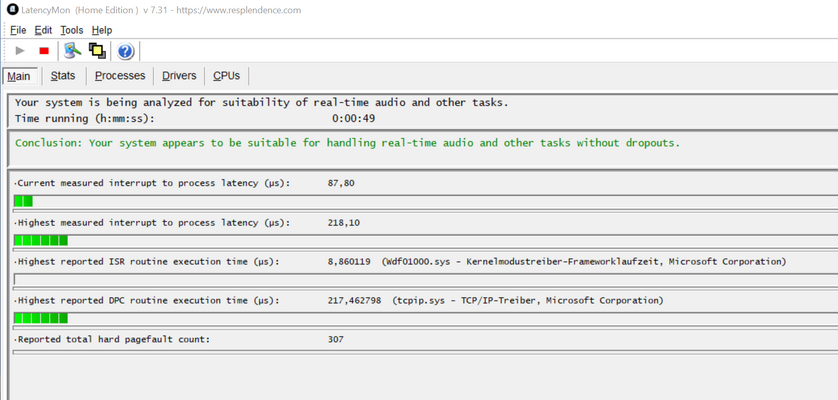
Task: Click the 'Current measured interrupt to process latency' label
Action: [152, 183]
